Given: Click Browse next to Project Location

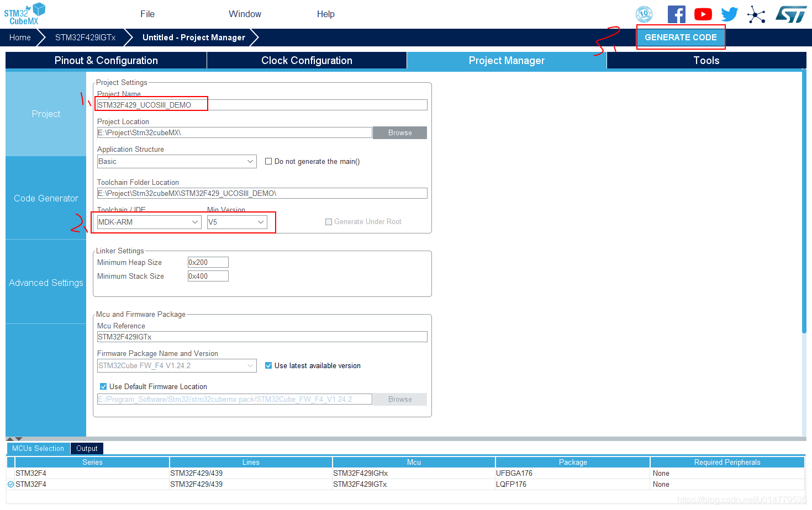Looking at the screenshot, I should click(400, 133).
